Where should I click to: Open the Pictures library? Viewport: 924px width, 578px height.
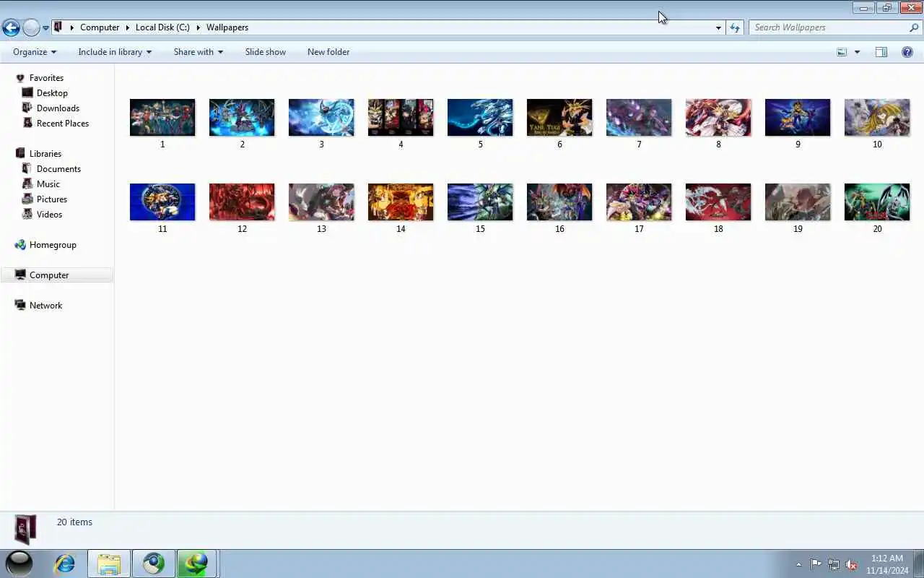(x=52, y=199)
